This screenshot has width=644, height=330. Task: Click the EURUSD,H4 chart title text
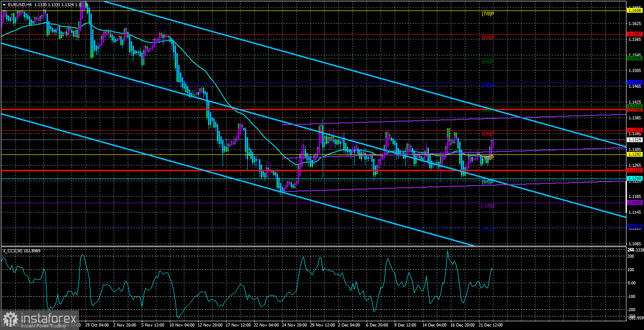point(19,4)
